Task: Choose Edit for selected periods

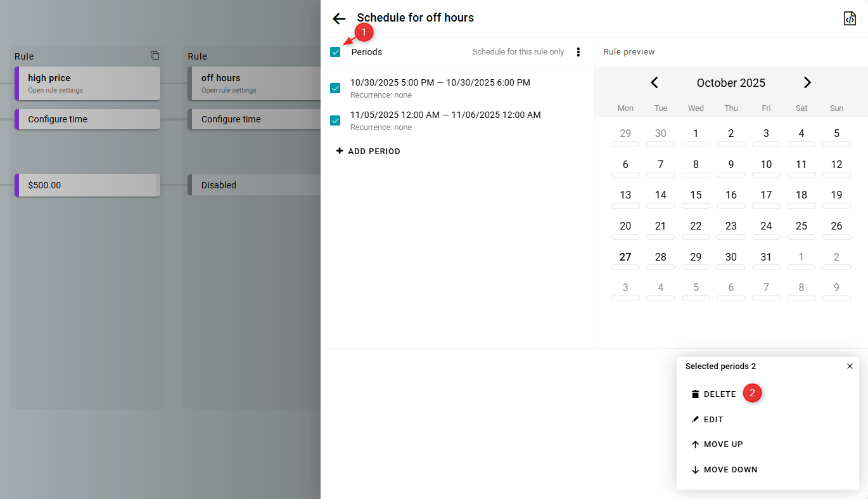Action: pos(708,420)
